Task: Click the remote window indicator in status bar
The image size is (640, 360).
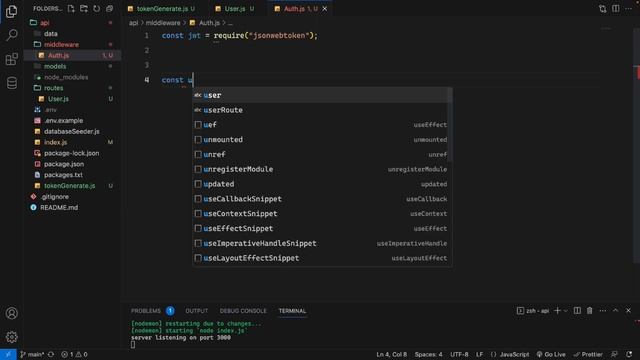Action: pos(8,354)
